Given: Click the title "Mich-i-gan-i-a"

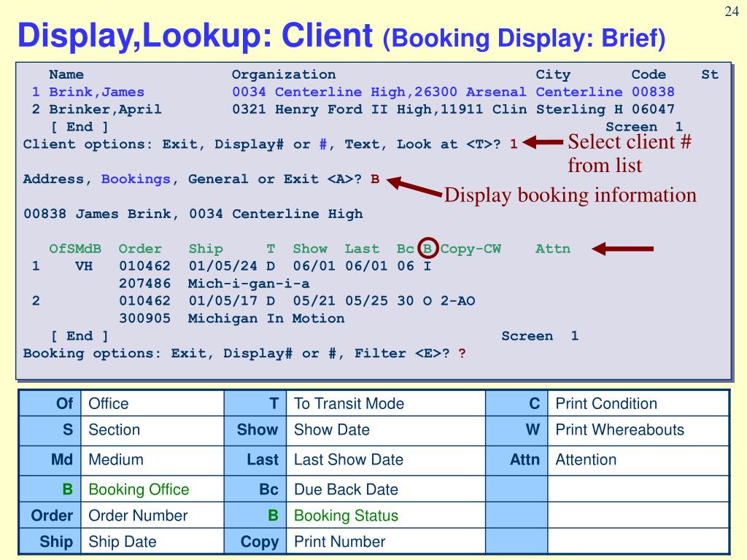Looking at the screenshot, I should click(248, 284).
